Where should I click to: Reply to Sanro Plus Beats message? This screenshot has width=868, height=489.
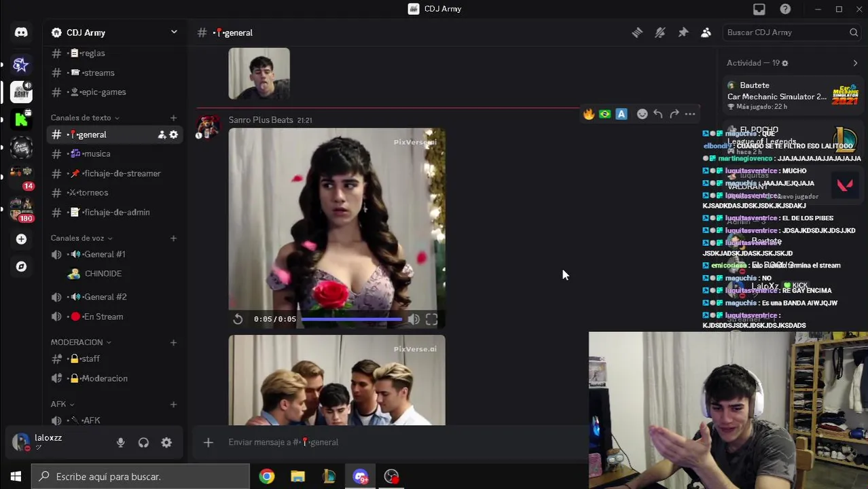(x=658, y=114)
